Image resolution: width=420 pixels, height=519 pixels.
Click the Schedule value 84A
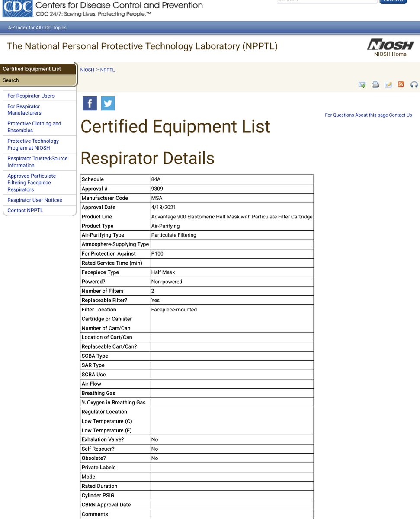point(157,179)
